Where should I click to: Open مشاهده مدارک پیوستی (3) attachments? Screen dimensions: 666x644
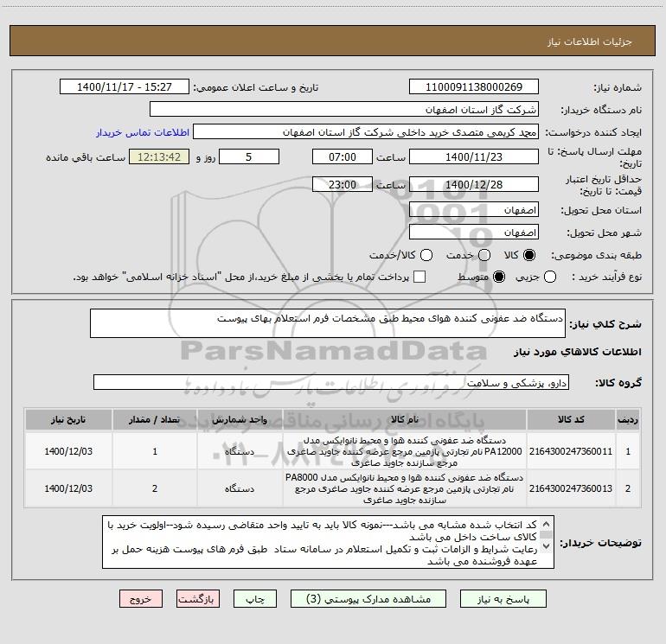point(368,599)
